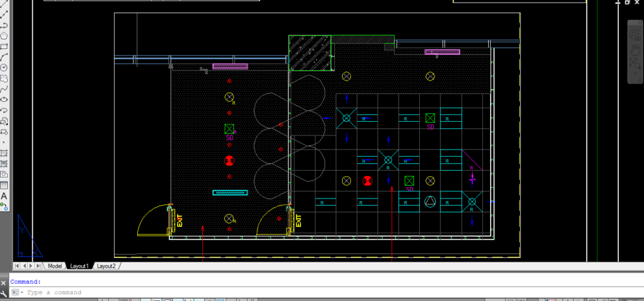Activate the Circle drawing tool

(4, 67)
